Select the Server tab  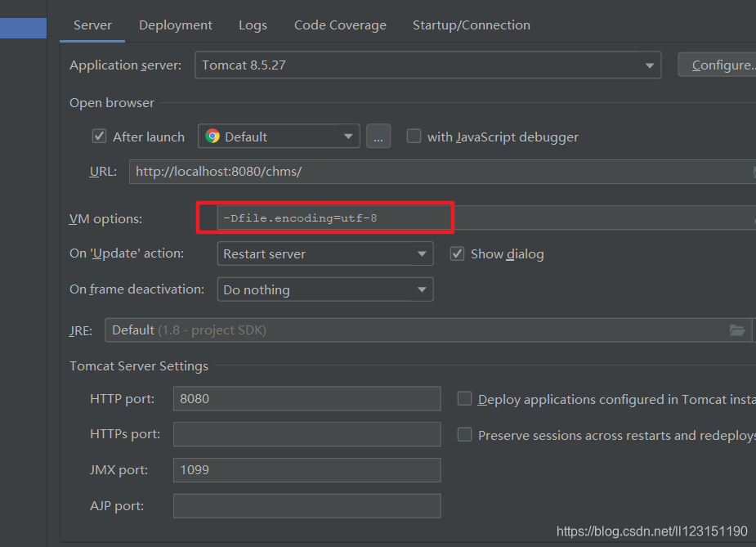coord(92,25)
